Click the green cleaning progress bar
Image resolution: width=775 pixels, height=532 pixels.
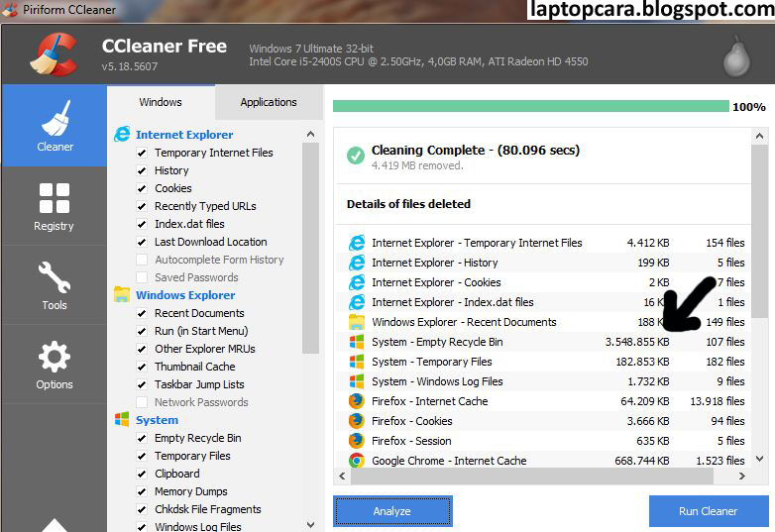(531, 106)
